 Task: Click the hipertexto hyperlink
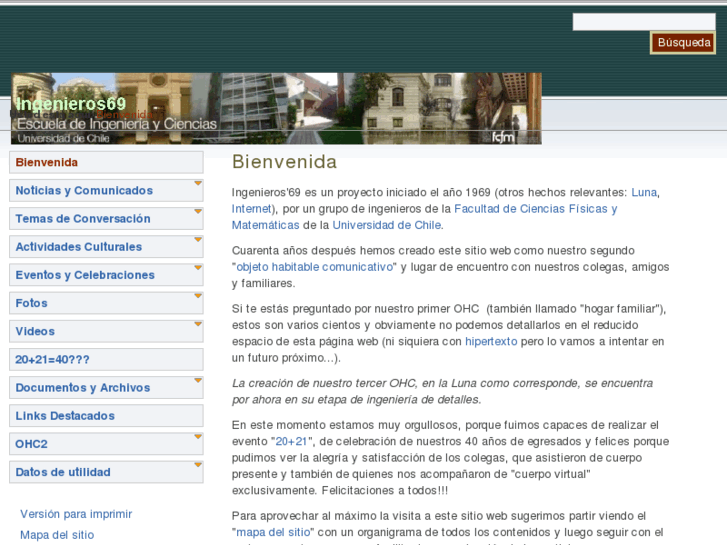491,341
